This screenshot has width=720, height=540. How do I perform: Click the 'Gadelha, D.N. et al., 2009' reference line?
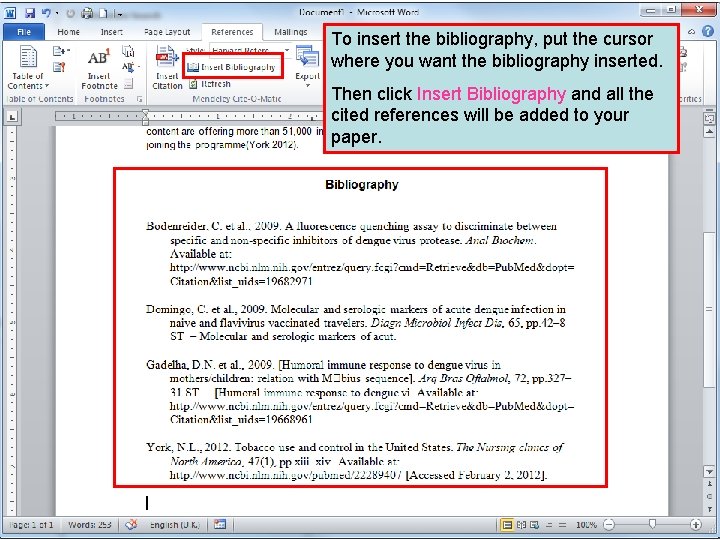[x=323, y=365]
